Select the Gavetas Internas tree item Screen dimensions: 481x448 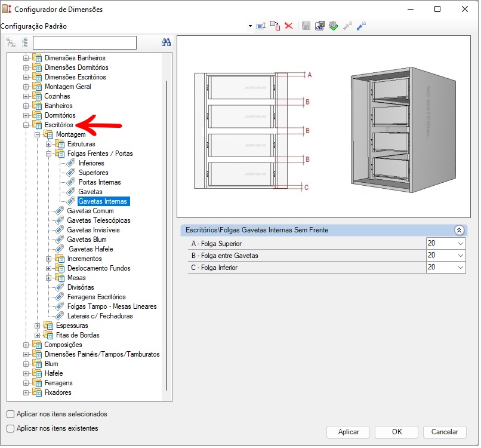tap(104, 201)
